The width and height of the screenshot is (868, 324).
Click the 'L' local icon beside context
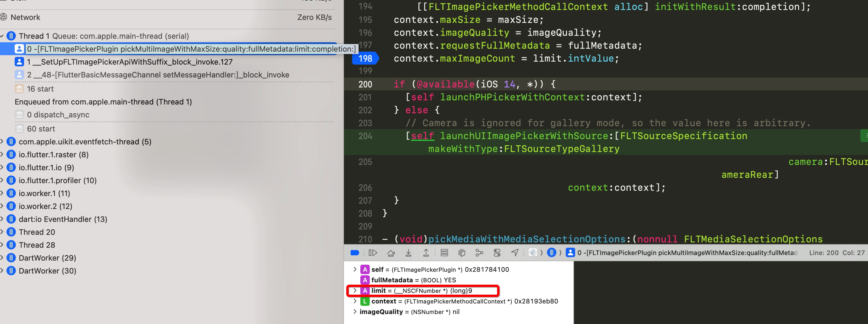click(364, 301)
